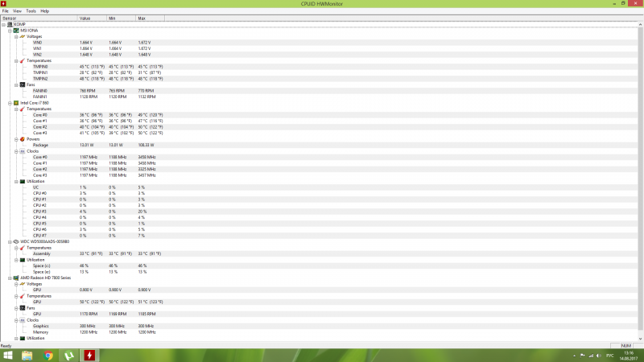The image size is (644, 362).
Task: Show hidden system tray icons
Action: tap(574, 356)
